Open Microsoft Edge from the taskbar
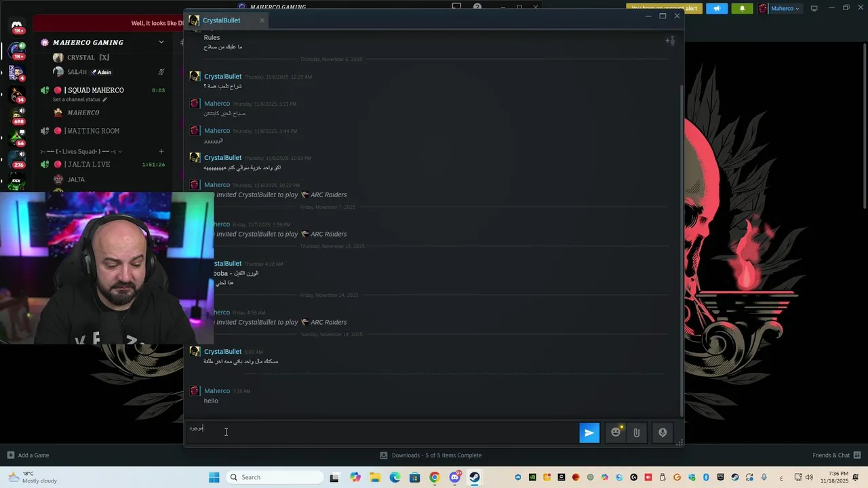This screenshot has height=488, width=868. coord(395,477)
